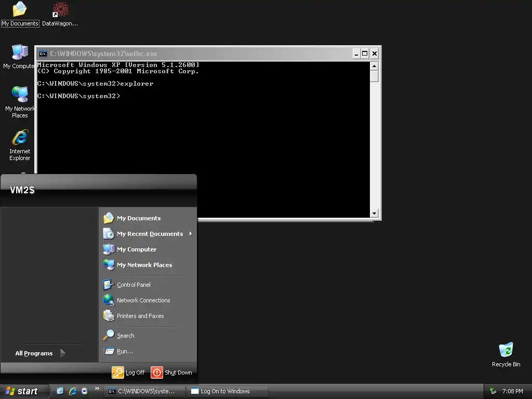532x399 pixels.
Task: Select My Network Places desktop icon
Action: coord(19,102)
